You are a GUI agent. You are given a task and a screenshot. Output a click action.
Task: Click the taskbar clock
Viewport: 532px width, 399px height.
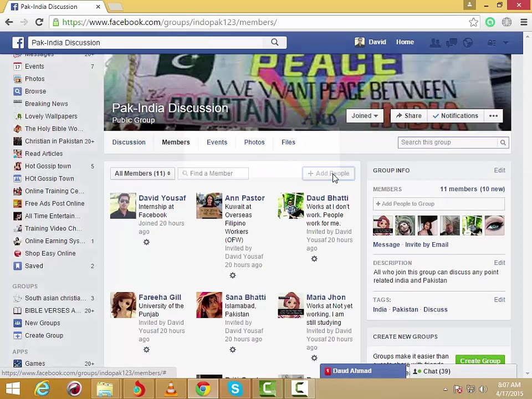(509, 389)
